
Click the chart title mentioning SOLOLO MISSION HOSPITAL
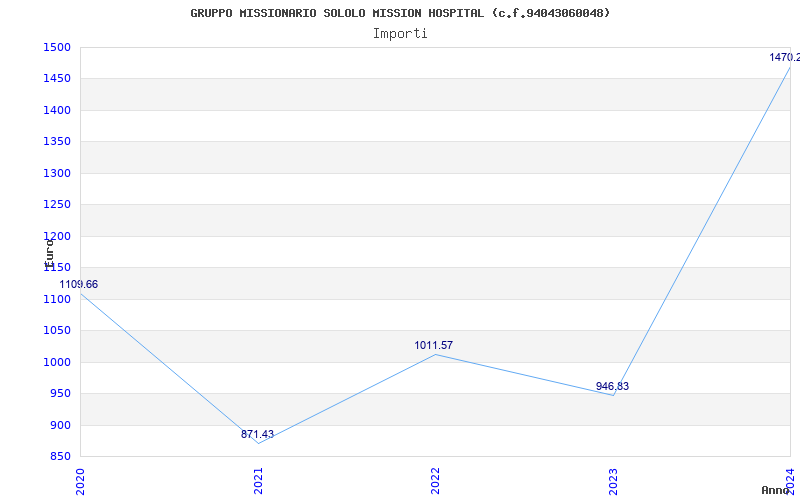400,13
